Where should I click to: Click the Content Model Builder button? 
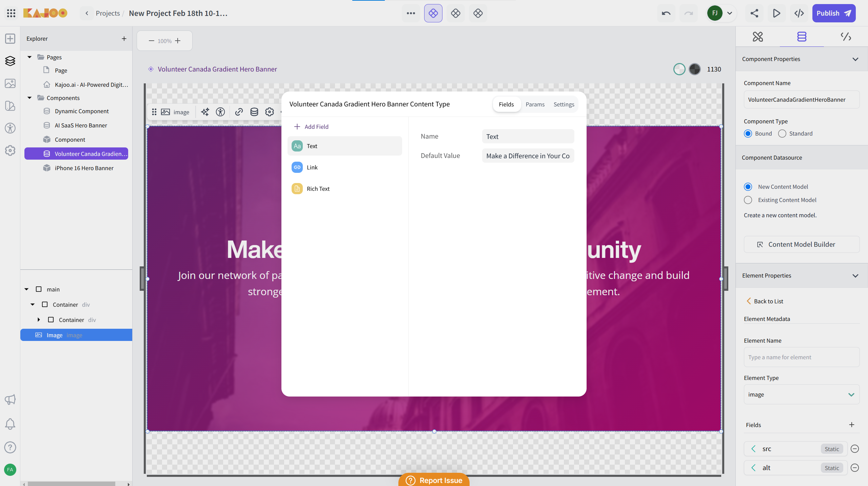802,244
